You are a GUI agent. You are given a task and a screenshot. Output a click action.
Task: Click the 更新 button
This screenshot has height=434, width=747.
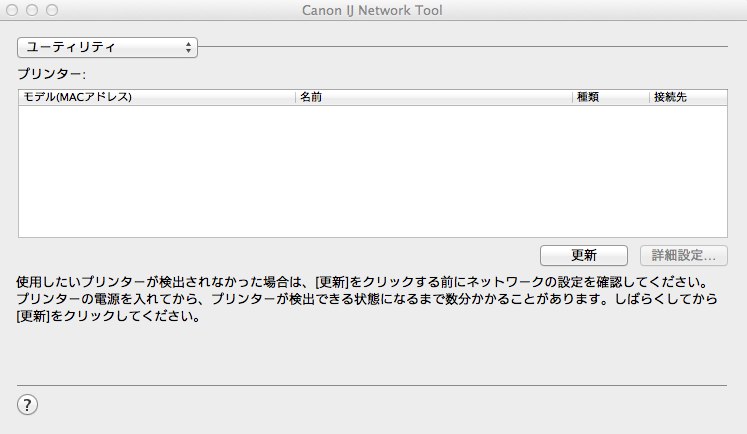click(x=584, y=255)
